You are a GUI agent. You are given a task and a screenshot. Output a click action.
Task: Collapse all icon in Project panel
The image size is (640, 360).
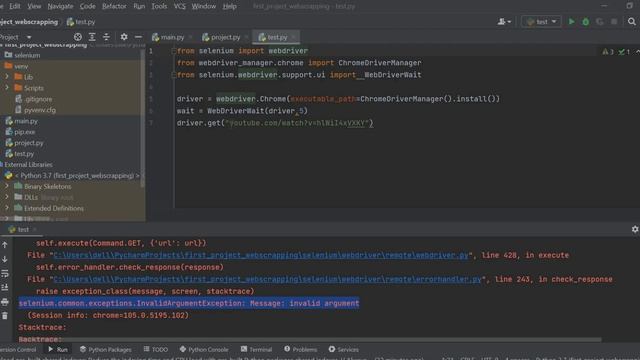click(106, 37)
